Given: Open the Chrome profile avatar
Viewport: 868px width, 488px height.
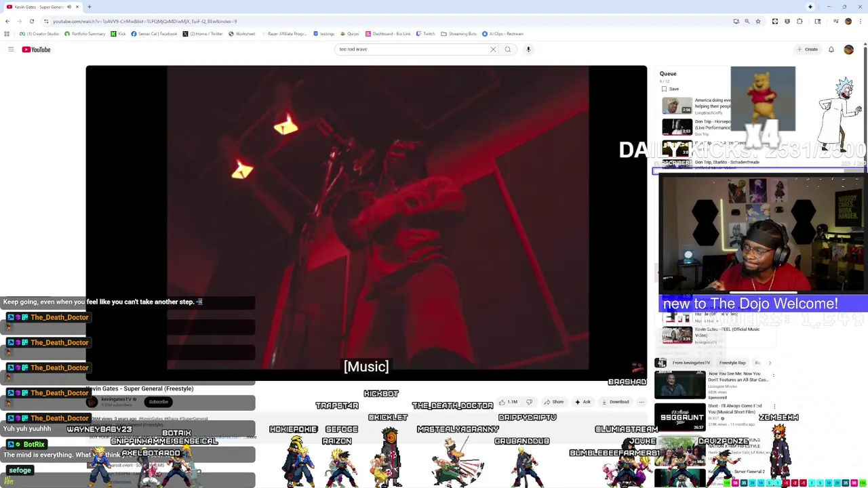Looking at the screenshot, I should (848, 21).
